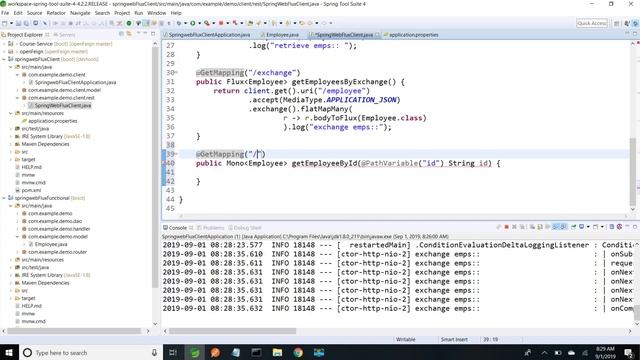Click Link with Editor icon in Project Explorer
This screenshot has width=640, height=360.
[x=129, y=34]
